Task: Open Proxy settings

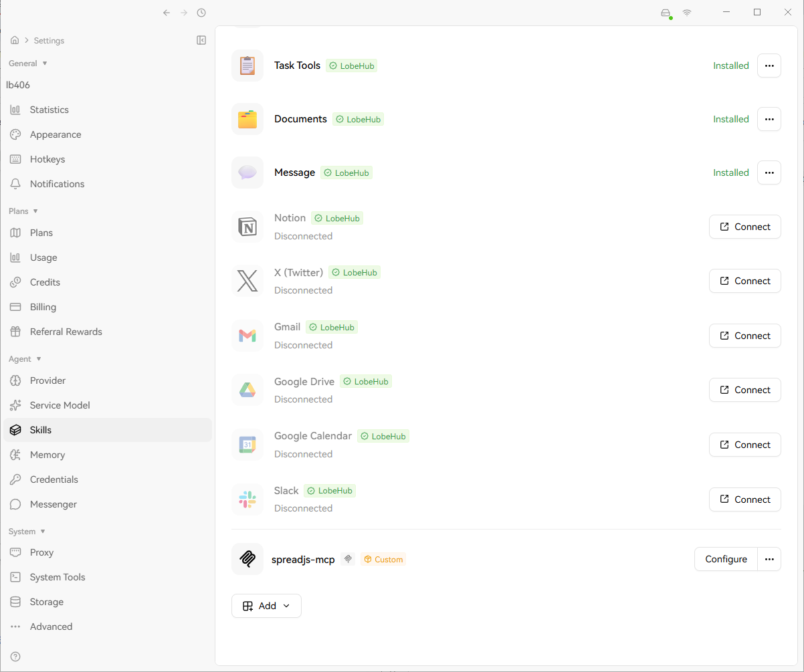Action: (x=107, y=552)
